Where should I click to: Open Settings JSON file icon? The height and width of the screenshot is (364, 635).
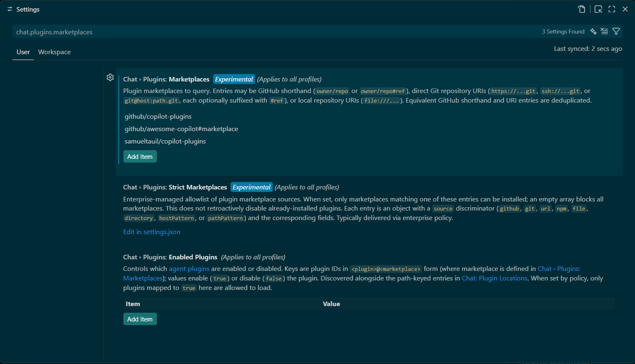pos(582,9)
